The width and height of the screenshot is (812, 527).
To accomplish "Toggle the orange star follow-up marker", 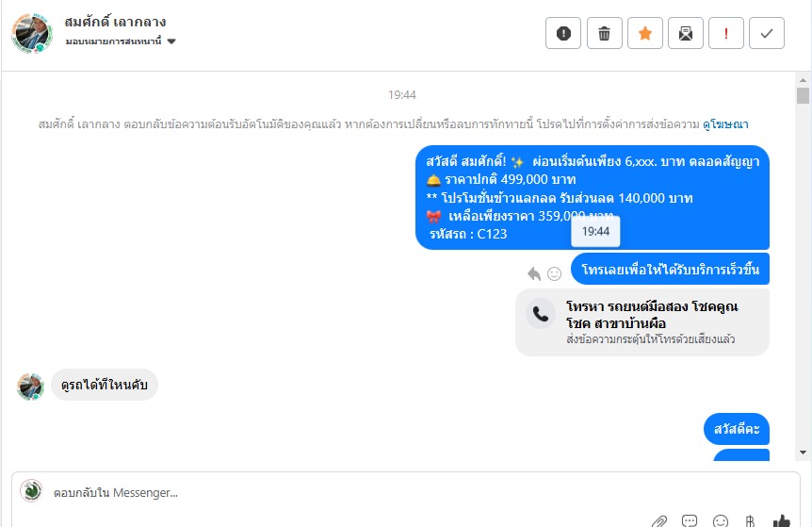I will click(x=644, y=33).
